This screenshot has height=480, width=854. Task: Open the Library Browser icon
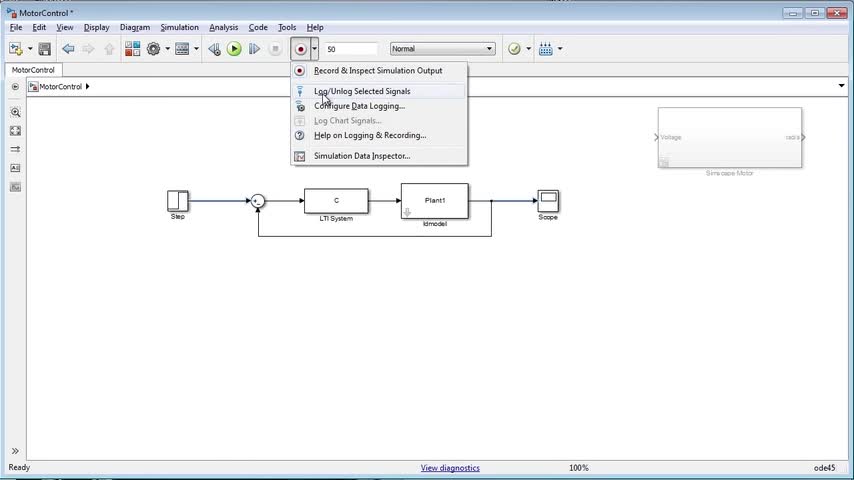tap(132, 49)
